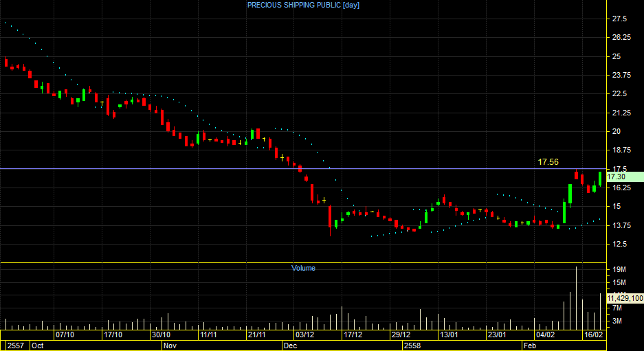The width and height of the screenshot is (644, 351).
Task: Select the 26.25 price axis label
Action: [x=621, y=37]
